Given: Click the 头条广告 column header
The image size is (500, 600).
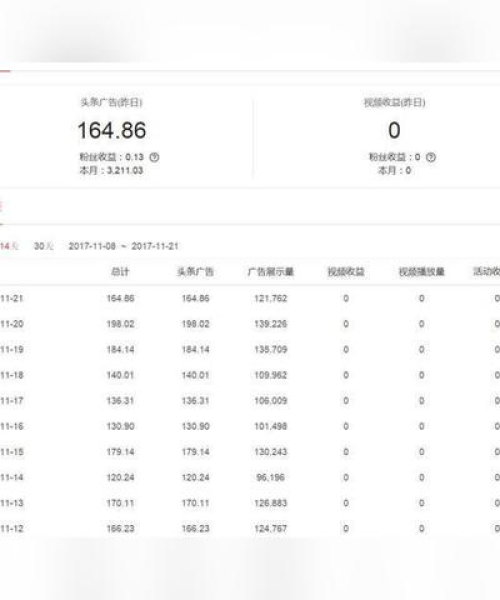Looking at the screenshot, I should (195, 272).
